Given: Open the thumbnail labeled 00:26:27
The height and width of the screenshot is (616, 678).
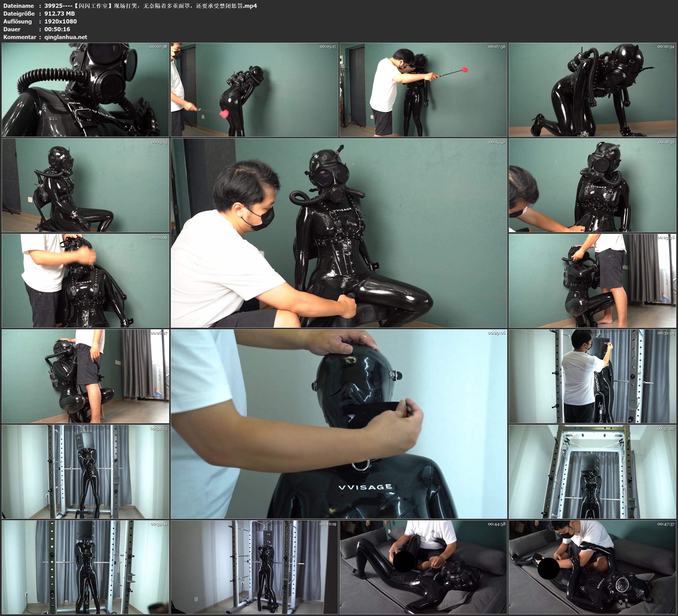Looking at the screenshot, I should (85, 376).
